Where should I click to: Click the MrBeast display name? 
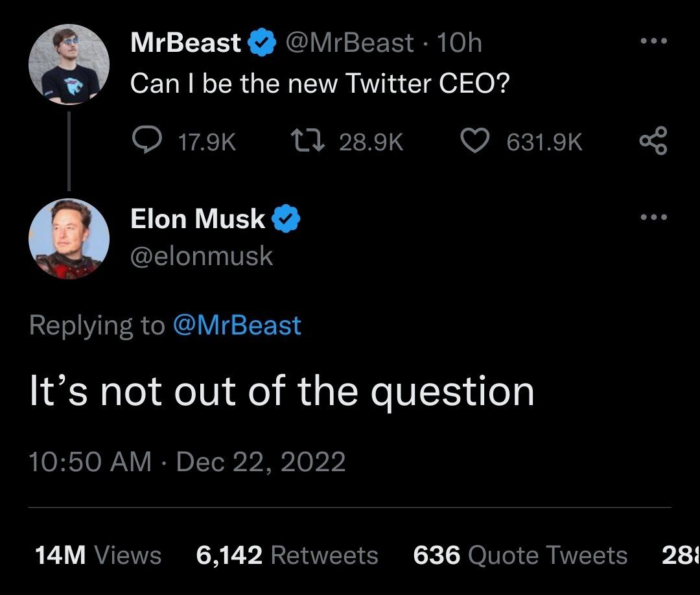click(185, 43)
